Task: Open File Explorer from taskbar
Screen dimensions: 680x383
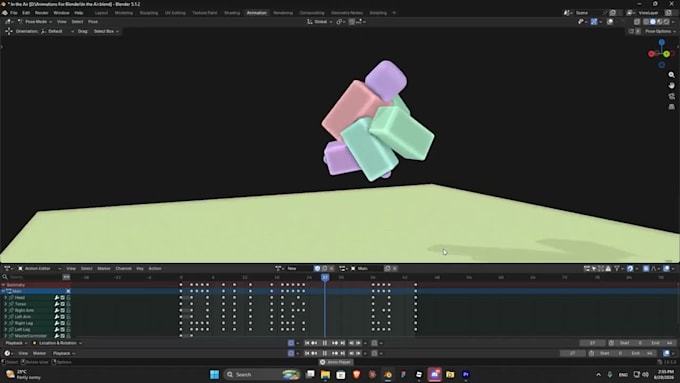Action: tap(325, 374)
